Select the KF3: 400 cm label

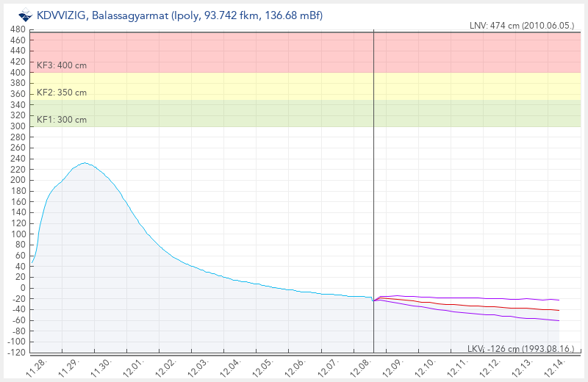point(62,65)
